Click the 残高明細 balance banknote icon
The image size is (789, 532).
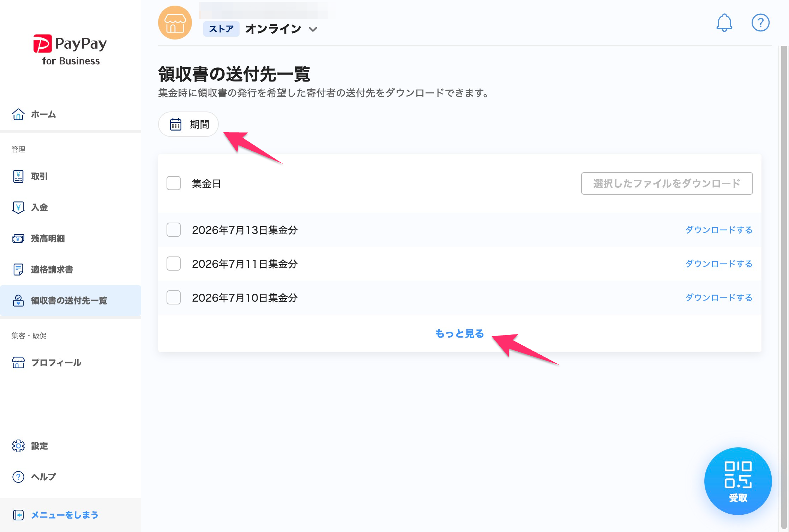[x=18, y=238]
